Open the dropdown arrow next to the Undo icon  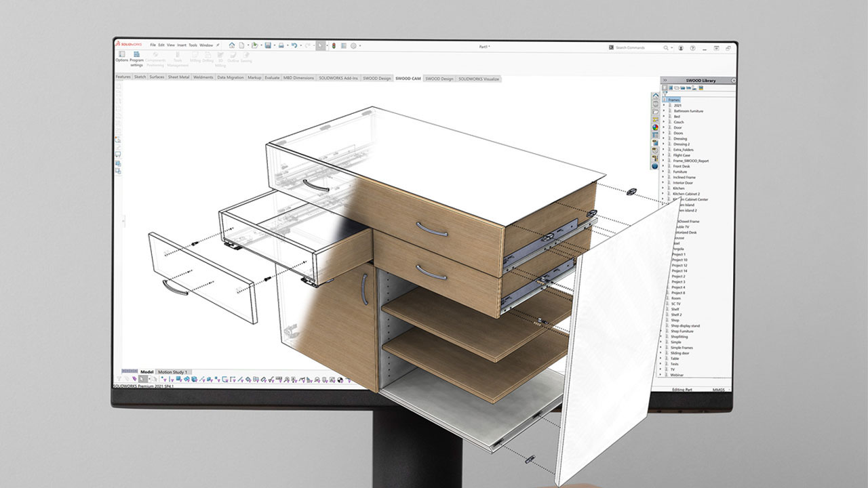301,45
